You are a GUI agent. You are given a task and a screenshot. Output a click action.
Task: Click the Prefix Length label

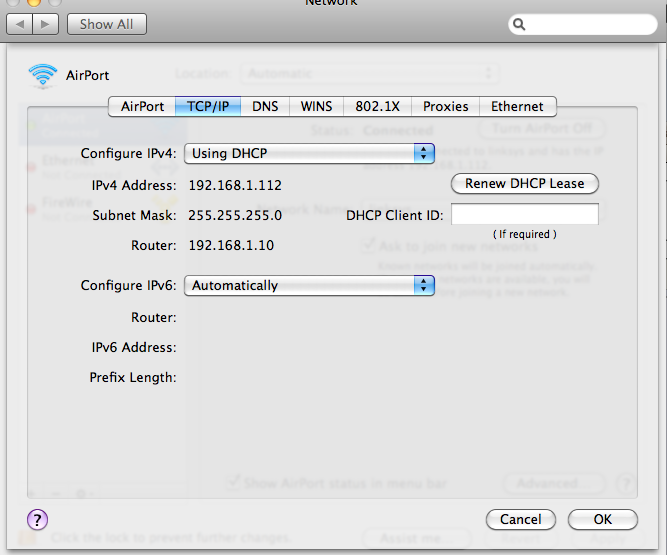click(133, 378)
